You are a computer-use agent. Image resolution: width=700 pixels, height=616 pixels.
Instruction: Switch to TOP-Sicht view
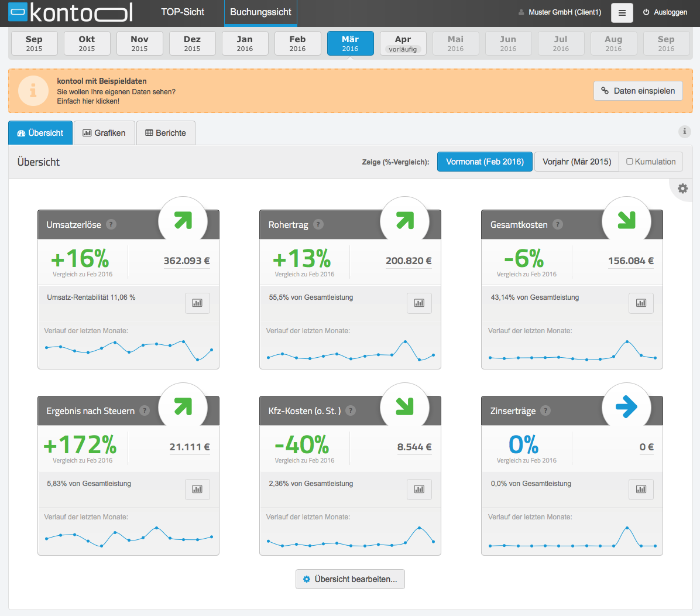click(183, 12)
